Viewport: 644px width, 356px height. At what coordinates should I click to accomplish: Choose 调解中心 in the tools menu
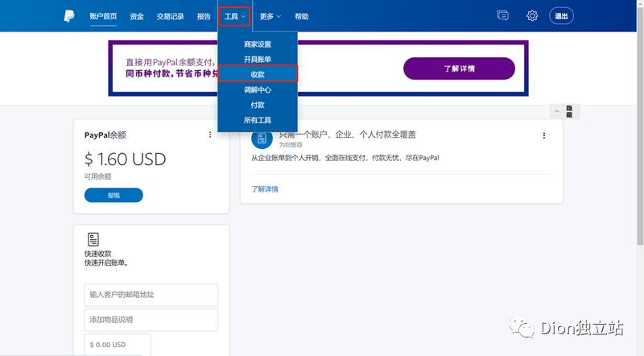click(x=258, y=90)
